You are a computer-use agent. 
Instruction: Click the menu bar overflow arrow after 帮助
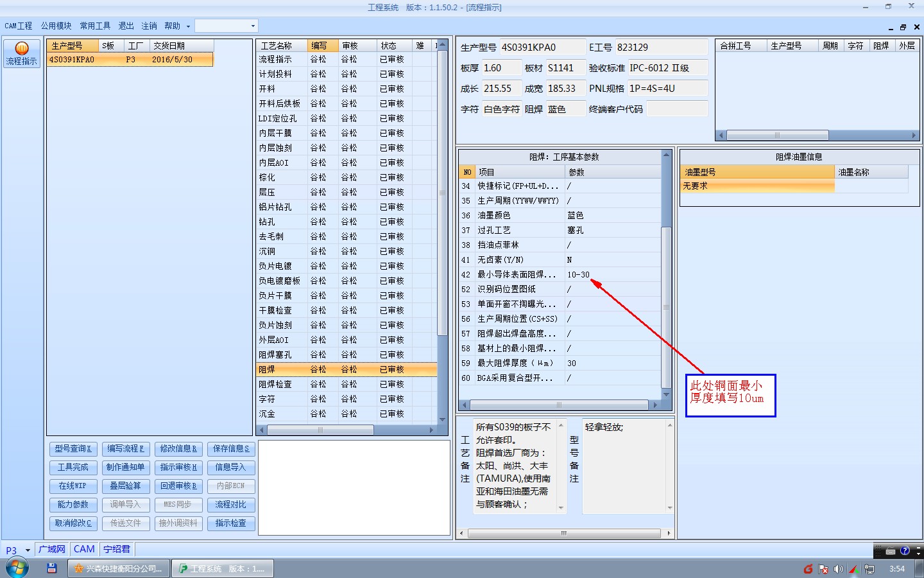pos(188,26)
